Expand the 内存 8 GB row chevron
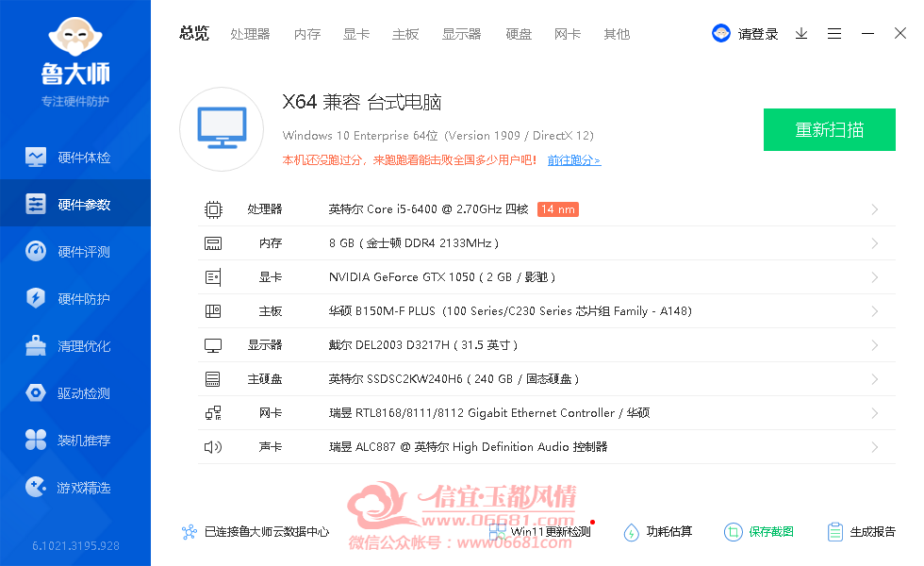Viewport: 924px width, 566px height. 875,243
